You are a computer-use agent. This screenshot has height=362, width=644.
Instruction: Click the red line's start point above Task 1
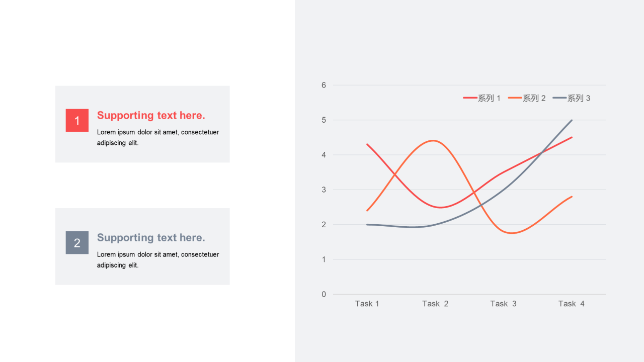[367, 145]
